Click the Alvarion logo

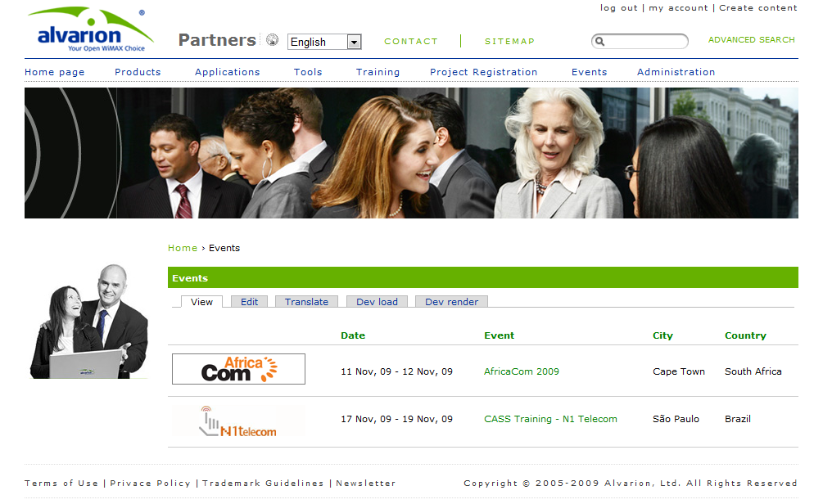click(x=90, y=29)
